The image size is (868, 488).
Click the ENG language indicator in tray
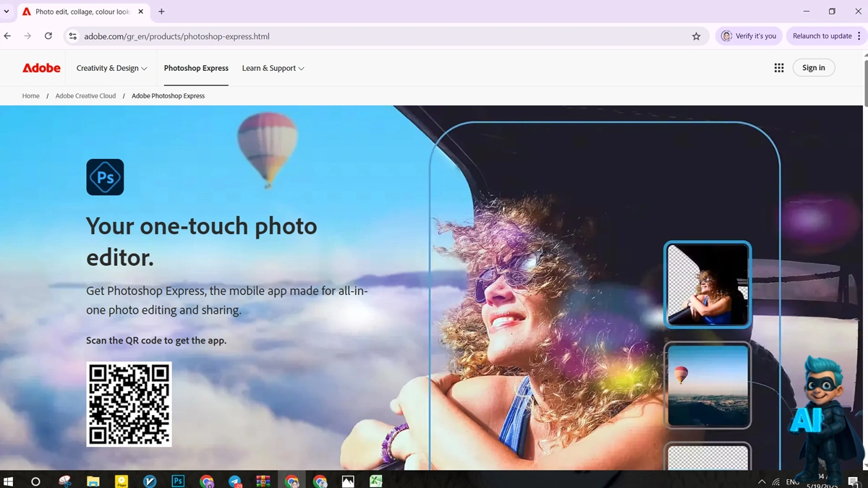[793, 482]
